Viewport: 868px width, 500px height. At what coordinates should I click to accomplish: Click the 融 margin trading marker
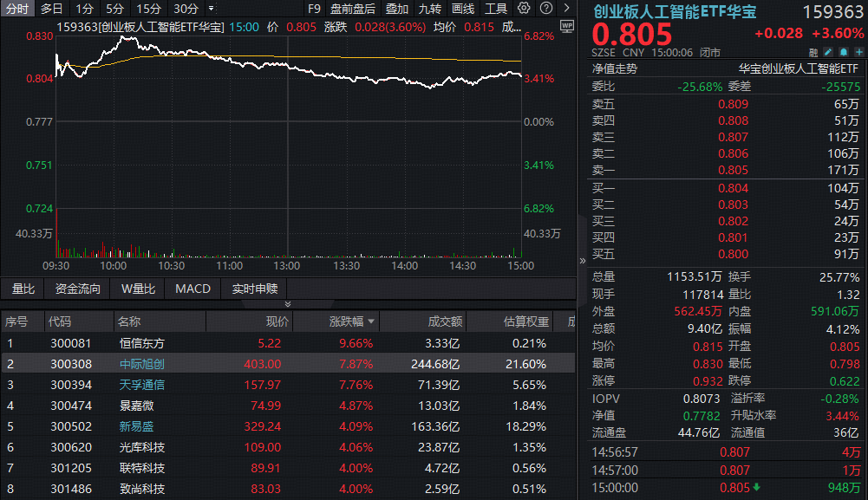coord(813,53)
